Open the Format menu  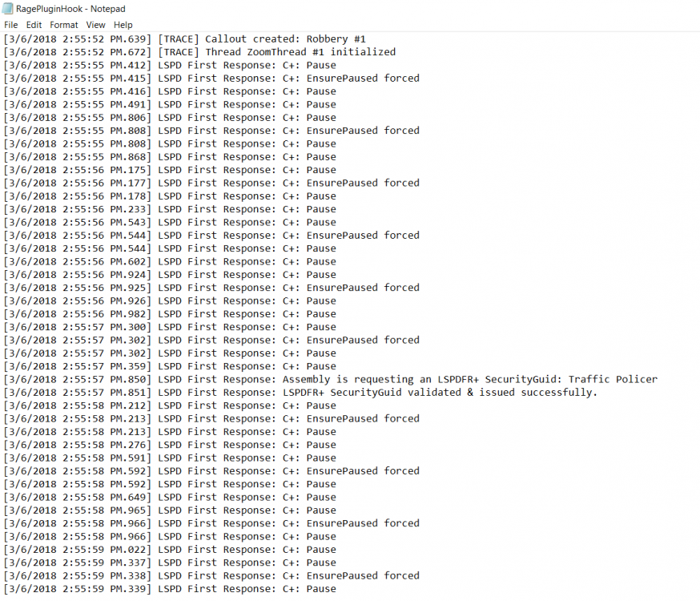pyautogui.click(x=64, y=25)
